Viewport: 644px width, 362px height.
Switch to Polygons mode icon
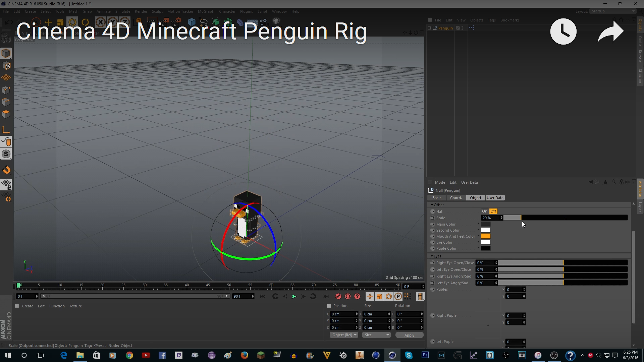[6, 114]
